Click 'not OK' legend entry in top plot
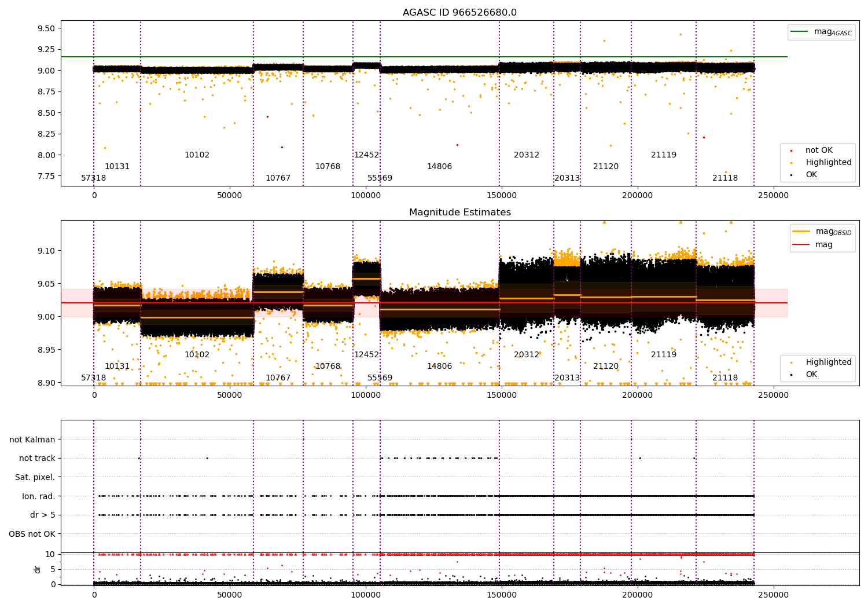868x608 pixels. (819, 150)
